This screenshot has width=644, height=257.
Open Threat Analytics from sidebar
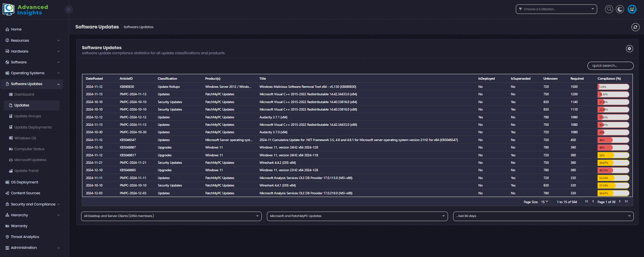tap(25, 237)
